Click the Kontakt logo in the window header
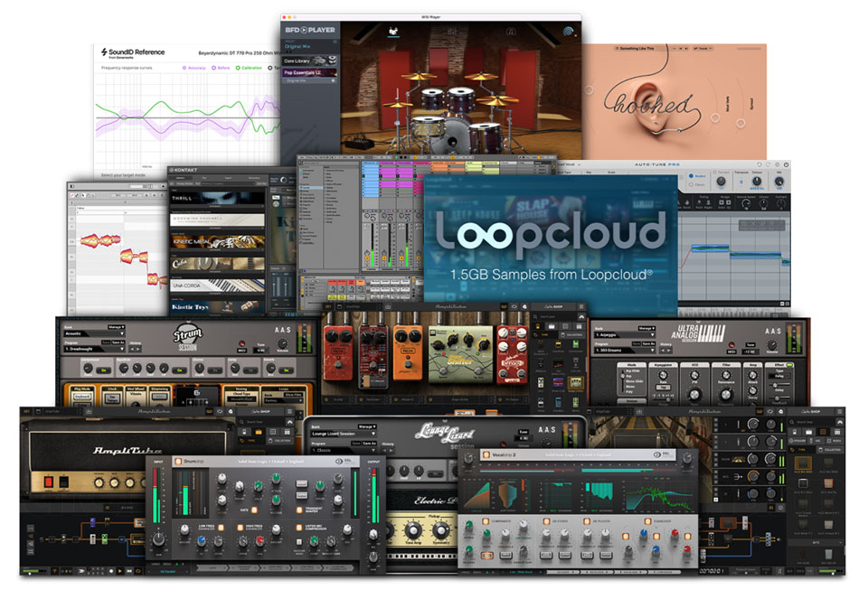Viewport: 868px width, 590px height. (x=183, y=170)
